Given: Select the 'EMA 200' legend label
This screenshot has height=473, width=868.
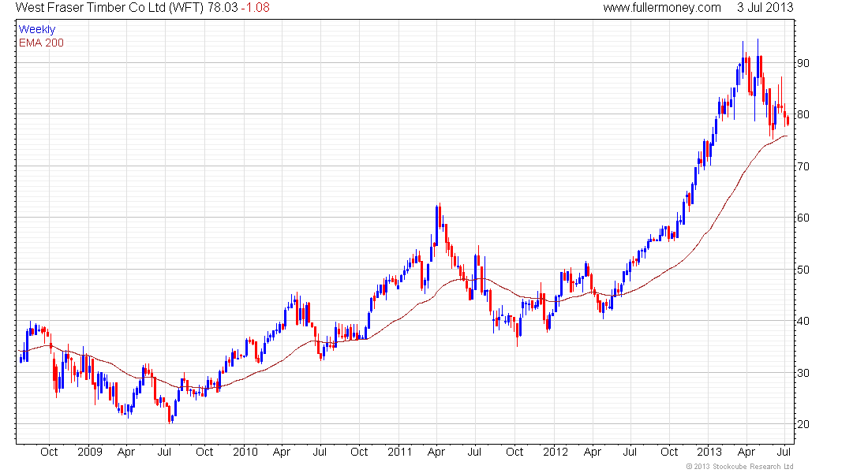Looking at the screenshot, I should [41, 43].
